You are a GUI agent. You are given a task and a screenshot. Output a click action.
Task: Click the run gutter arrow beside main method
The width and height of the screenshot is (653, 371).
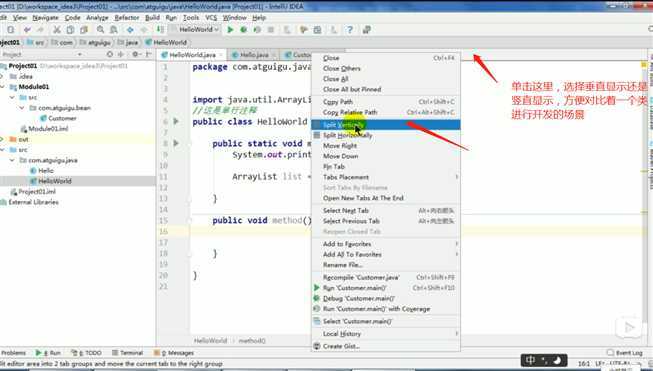(x=176, y=143)
